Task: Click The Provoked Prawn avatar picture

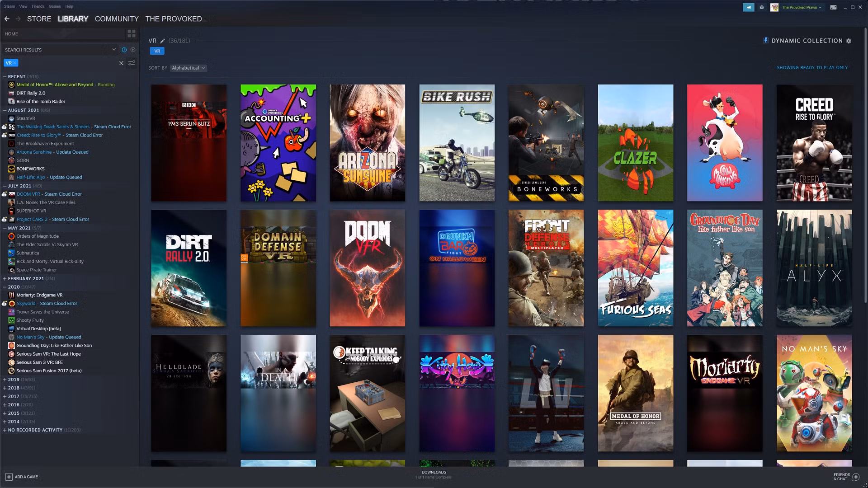Action: [774, 7]
